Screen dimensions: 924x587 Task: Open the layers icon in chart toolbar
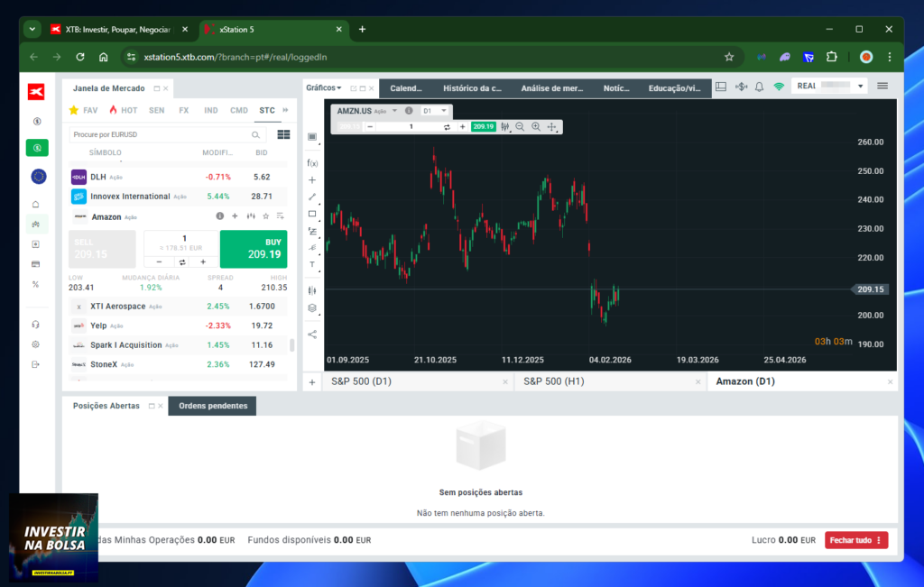click(x=312, y=307)
